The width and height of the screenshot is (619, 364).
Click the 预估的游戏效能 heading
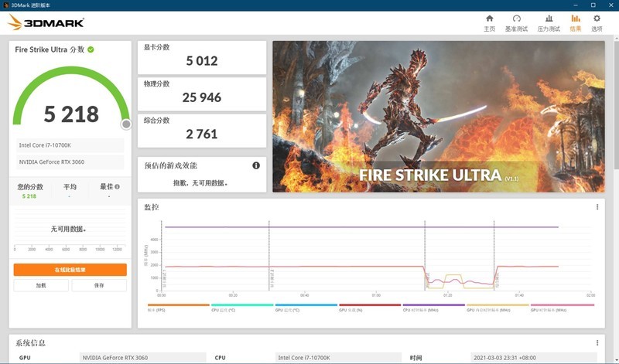coord(170,165)
